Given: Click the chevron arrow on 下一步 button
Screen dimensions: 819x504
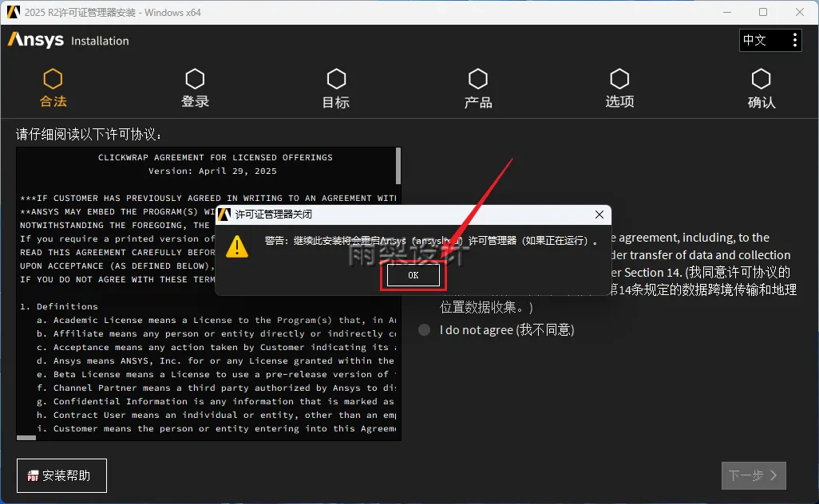Looking at the screenshot, I should click(x=773, y=475).
